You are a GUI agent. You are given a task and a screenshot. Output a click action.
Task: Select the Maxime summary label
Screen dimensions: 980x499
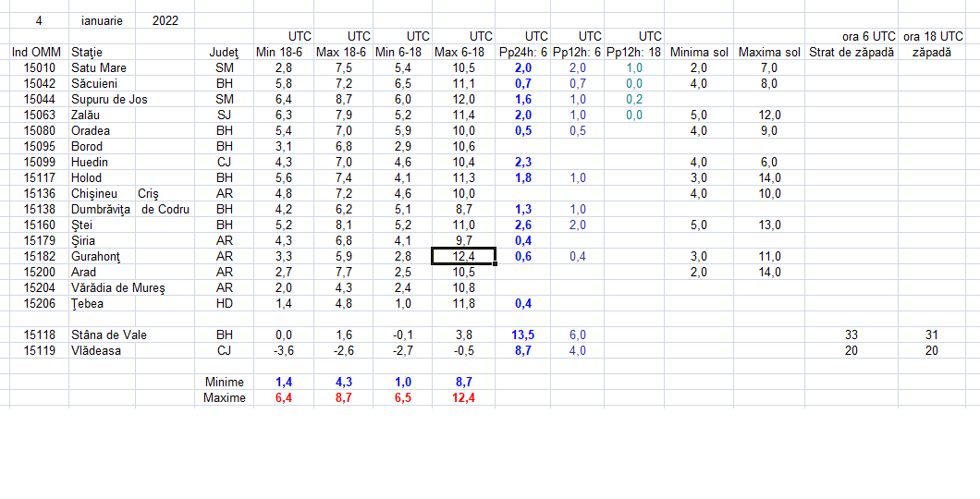pos(225,398)
